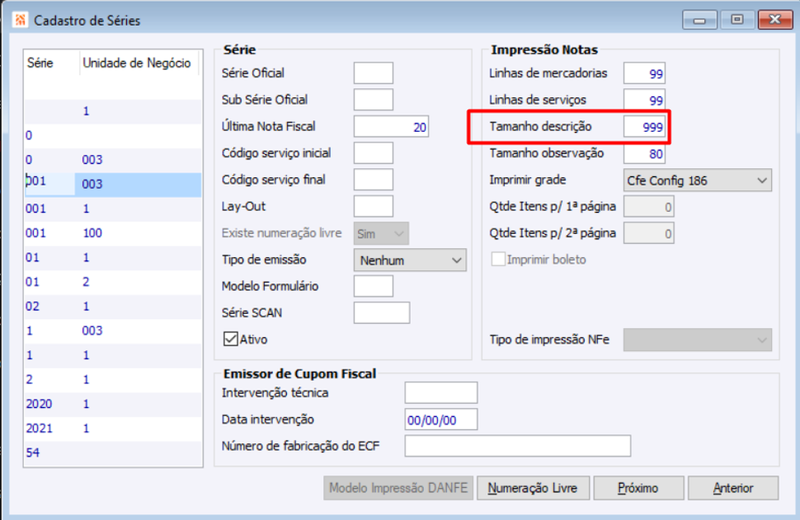
Task: Click the Numeração Livre button
Action: tap(533, 488)
